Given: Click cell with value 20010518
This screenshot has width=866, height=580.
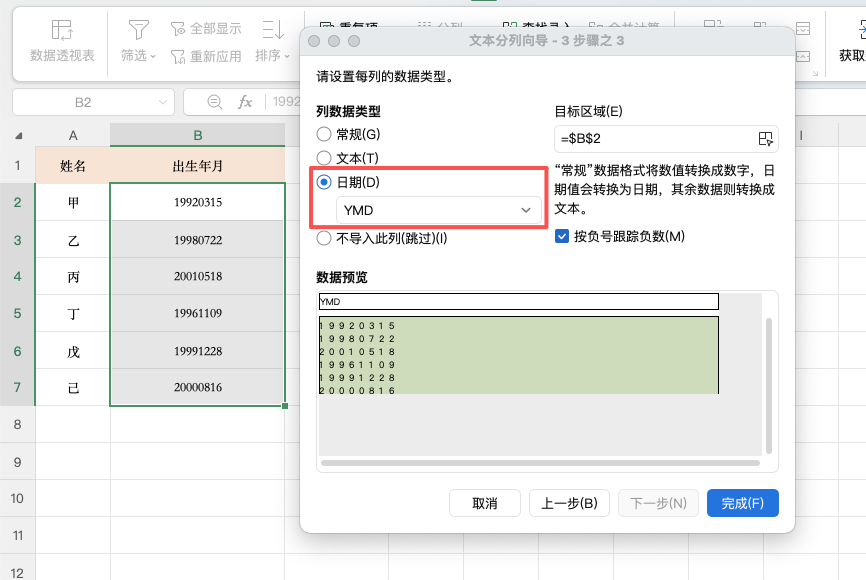Looking at the screenshot, I should click(198, 276).
